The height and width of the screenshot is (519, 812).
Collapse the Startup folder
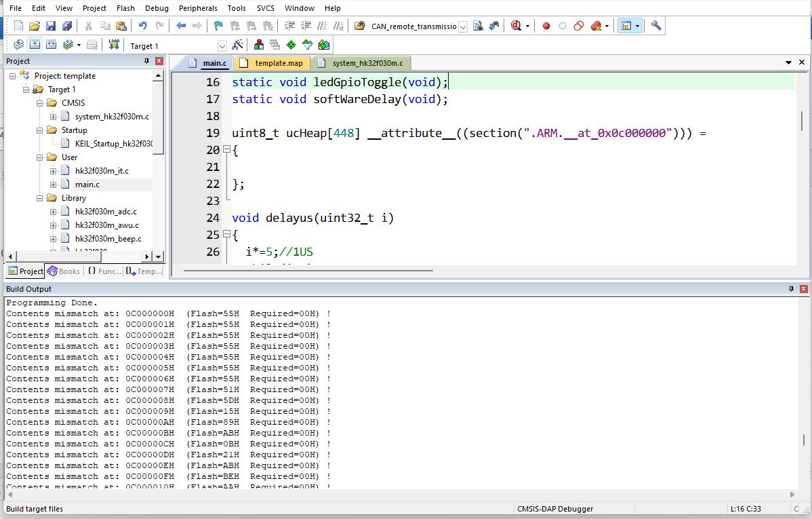pos(39,130)
